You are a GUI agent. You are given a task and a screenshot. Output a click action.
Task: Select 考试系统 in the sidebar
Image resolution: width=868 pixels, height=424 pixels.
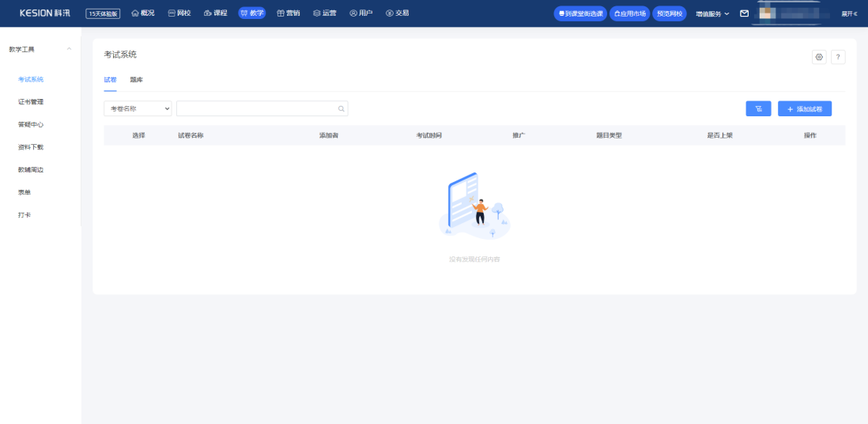[31, 79]
